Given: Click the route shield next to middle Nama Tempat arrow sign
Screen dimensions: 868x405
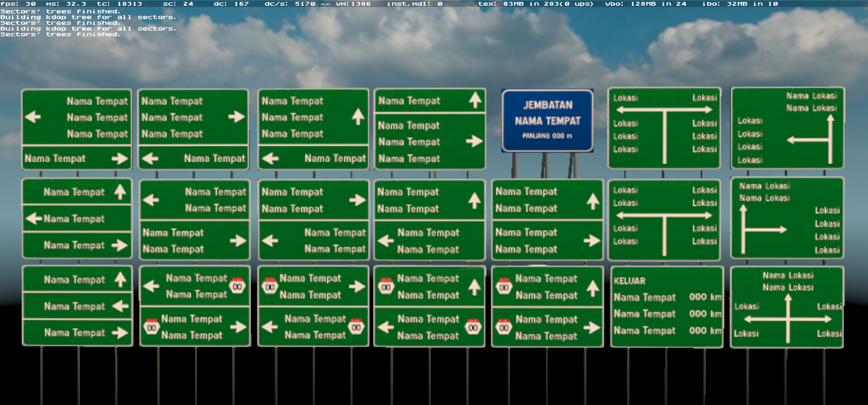Looking at the screenshot, I should (271, 287).
